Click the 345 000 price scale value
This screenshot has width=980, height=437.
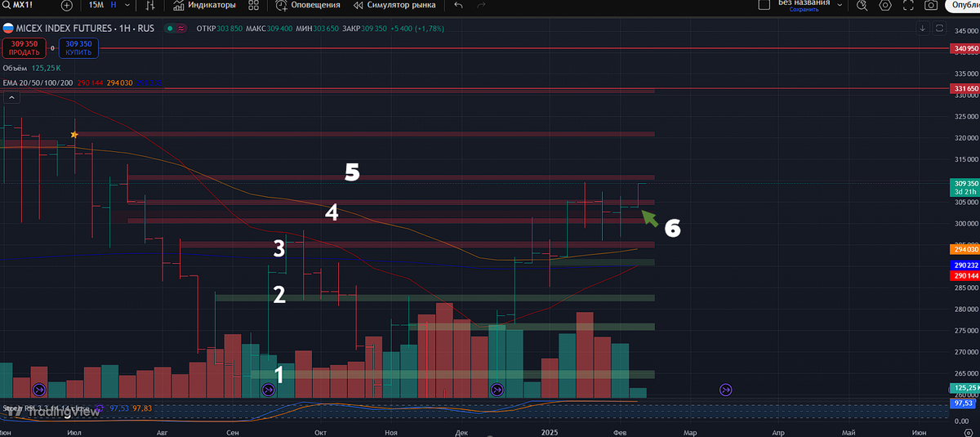click(965, 29)
